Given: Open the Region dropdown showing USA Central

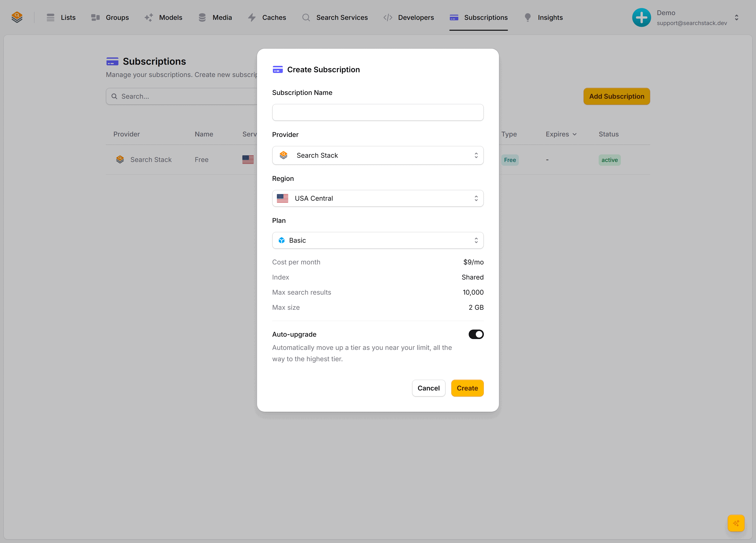Looking at the screenshot, I should (x=378, y=198).
